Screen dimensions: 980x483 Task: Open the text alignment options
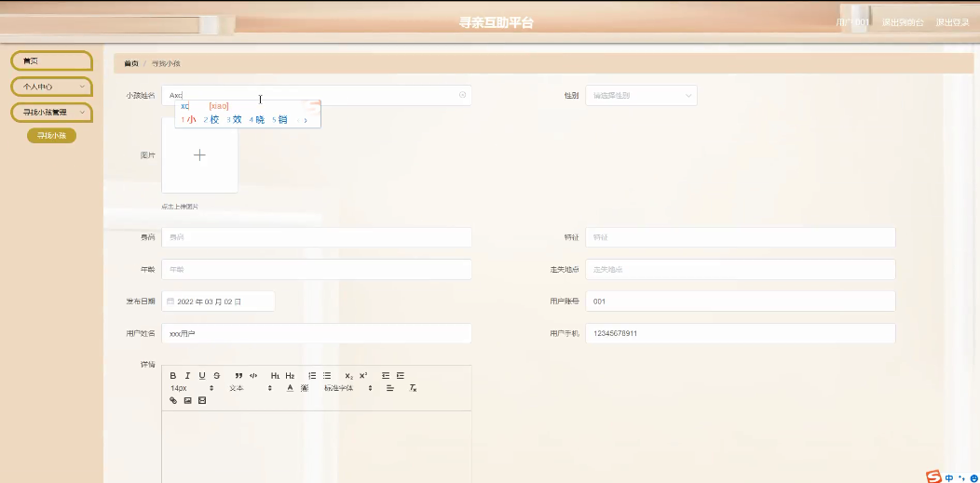tap(390, 388)
